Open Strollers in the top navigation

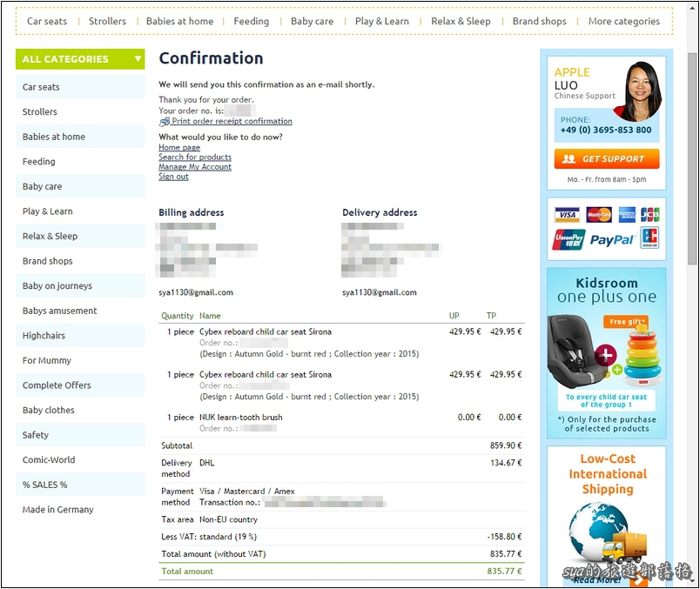coord(107,21)
